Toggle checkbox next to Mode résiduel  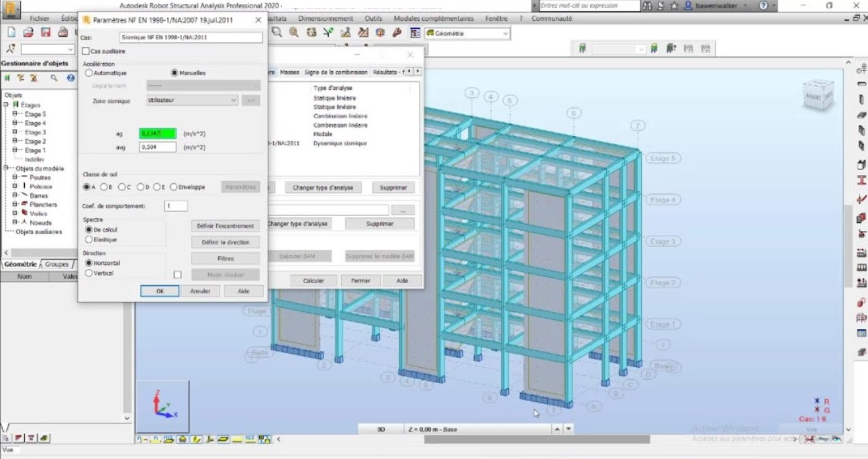click(177, 274)
